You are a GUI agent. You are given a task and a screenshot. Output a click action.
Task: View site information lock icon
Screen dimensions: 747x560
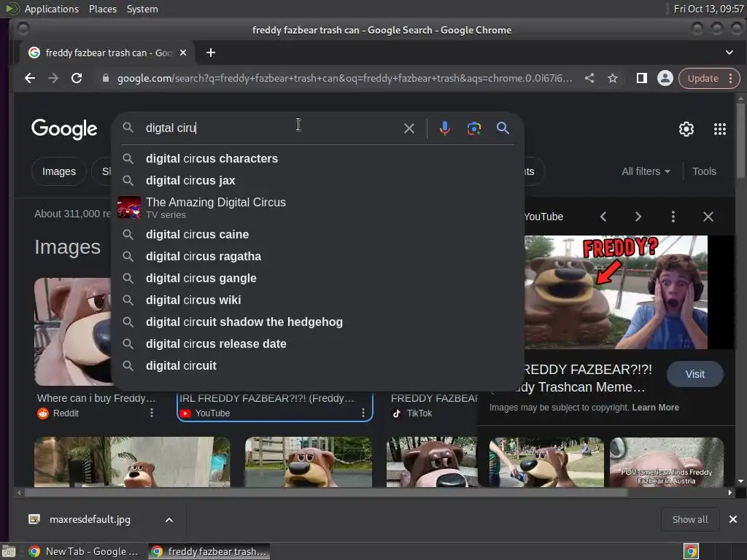pos(106,78)
